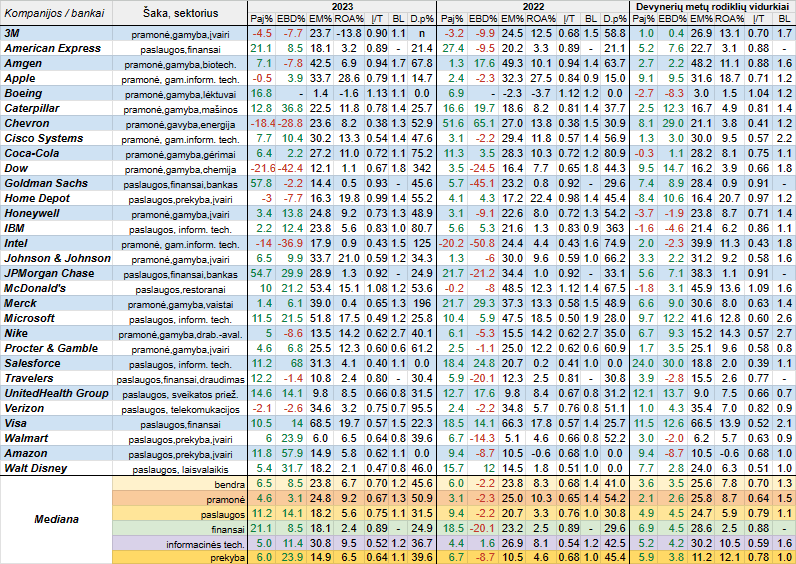Click value '-50.8' in the Intel row
796x564 pixels.
pos(482,243)
